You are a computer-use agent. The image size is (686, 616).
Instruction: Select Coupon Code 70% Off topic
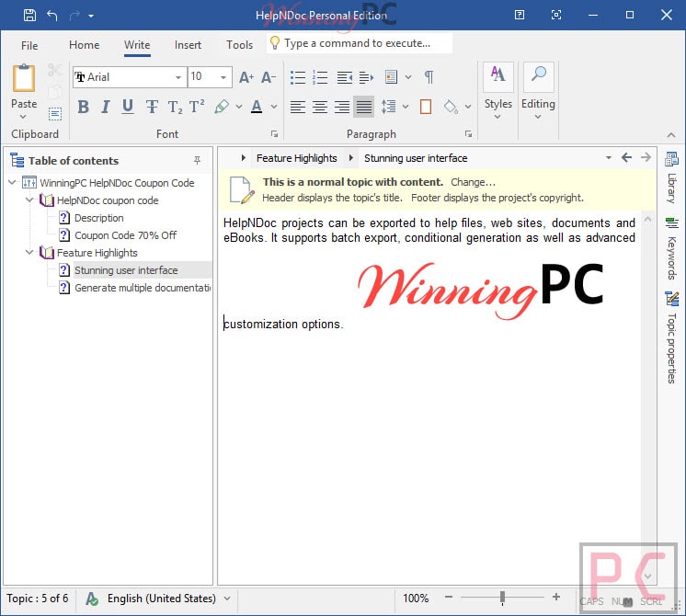(x=126, y=235)
